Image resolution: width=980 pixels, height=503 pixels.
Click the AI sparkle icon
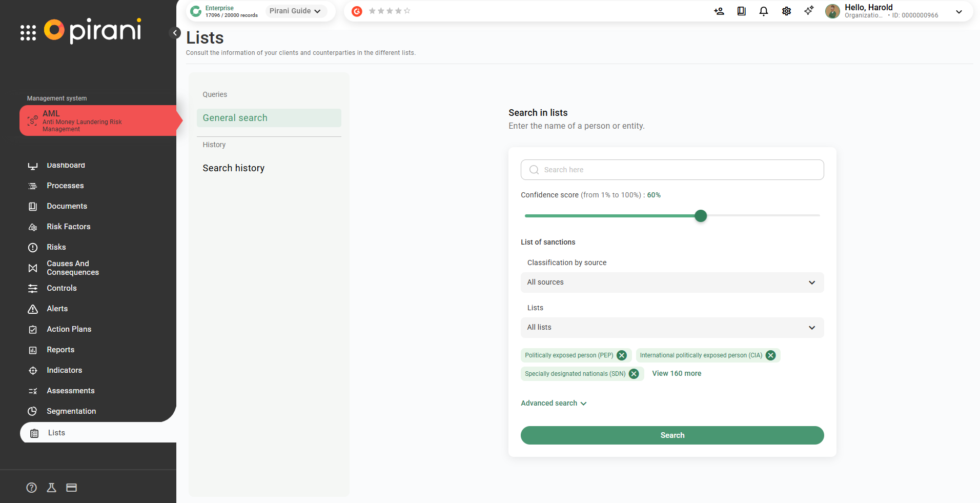(809, 11)
